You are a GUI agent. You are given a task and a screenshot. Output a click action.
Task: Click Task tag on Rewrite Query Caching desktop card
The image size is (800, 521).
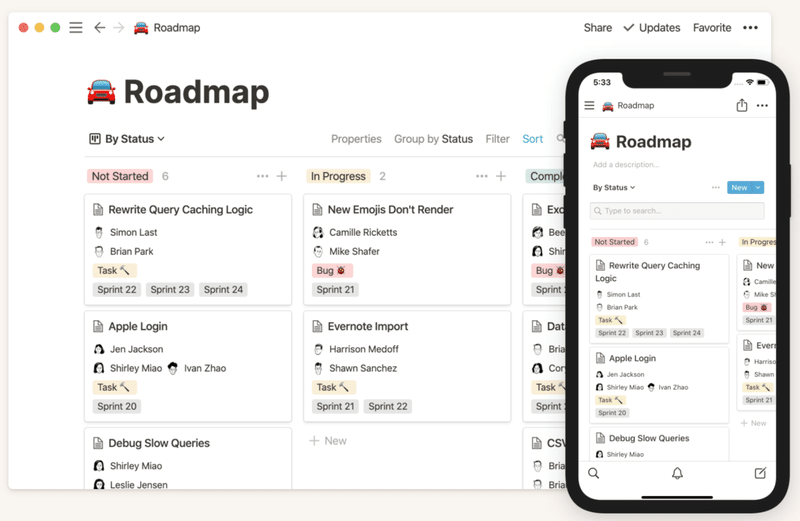(114, 270)
